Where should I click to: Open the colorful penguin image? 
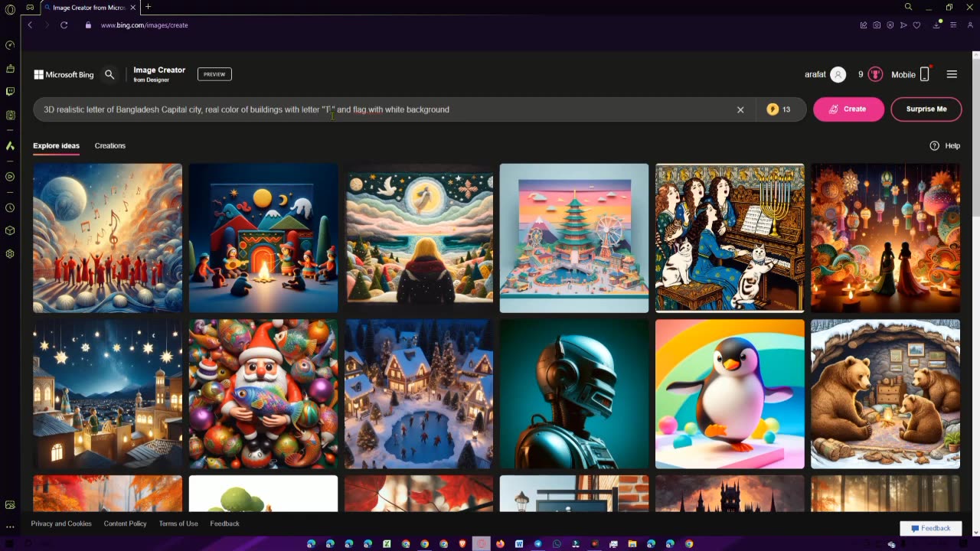coord(730,394)
